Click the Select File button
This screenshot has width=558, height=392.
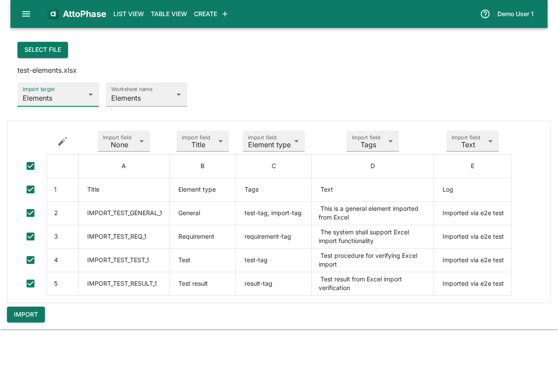click(42, 50)
